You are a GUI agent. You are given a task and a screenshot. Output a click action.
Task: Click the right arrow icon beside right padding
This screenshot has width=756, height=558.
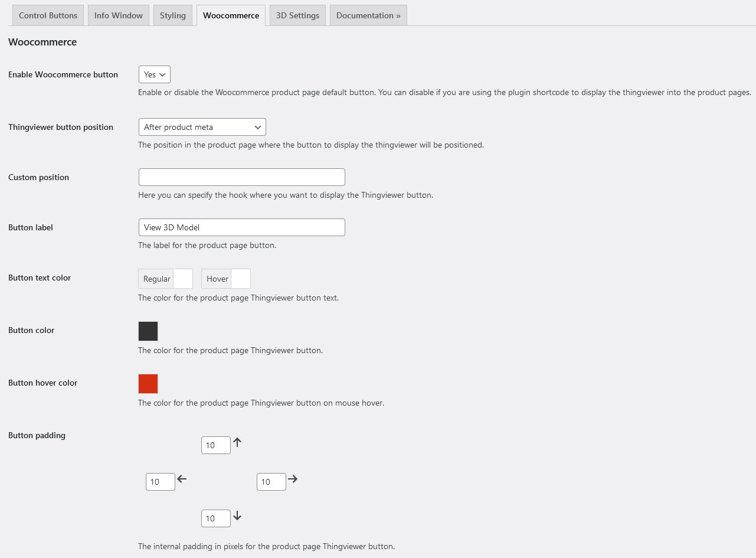click(x=293, y=479)
